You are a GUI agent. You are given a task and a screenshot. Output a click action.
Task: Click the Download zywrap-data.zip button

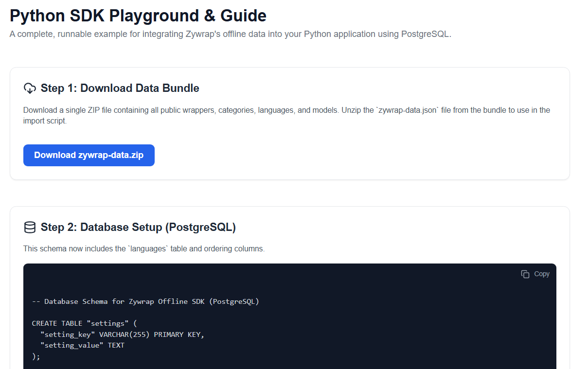[x=89, y=155]
